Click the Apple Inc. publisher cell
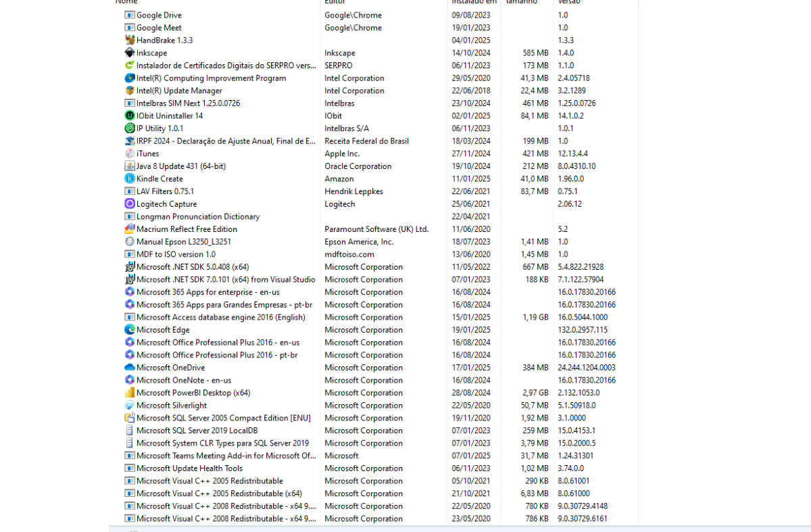Image resolution: width=811 pixels, height=532 pixels. click(x=342, y=153)
